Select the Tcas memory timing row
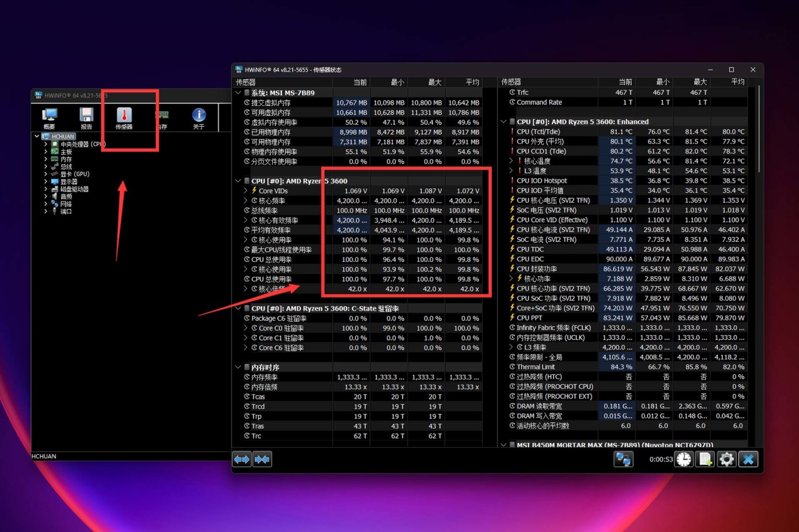This screenshot has height=532, width=799. (258, 397)
